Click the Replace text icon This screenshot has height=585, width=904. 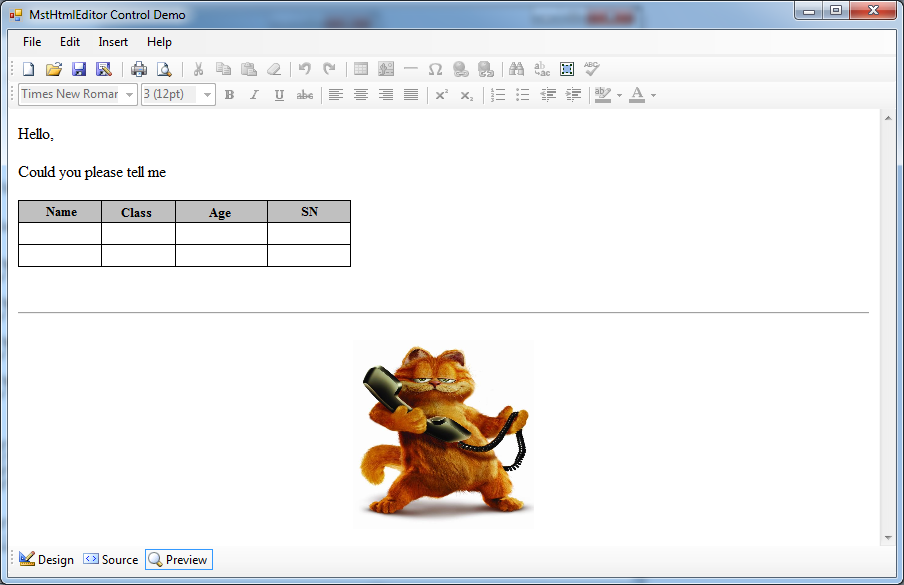tap(542, 69)
